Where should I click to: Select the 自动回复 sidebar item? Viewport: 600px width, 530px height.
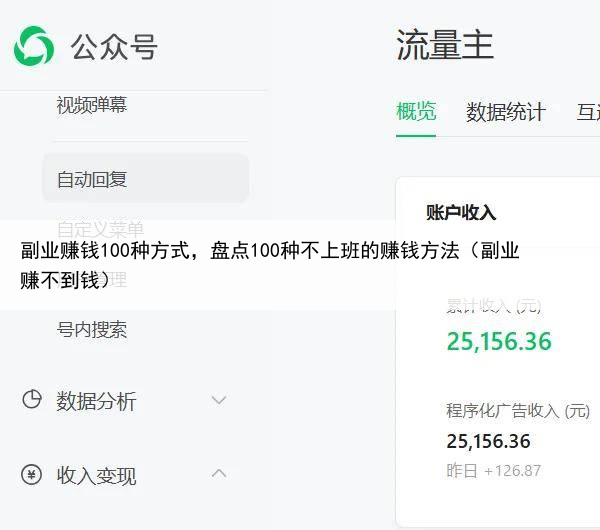coord(92,180)
